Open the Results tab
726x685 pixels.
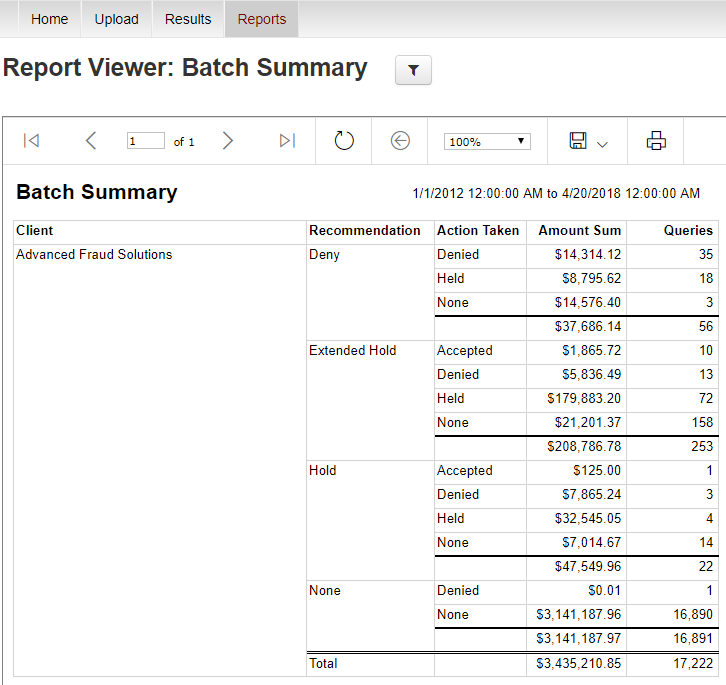point(188,19)
